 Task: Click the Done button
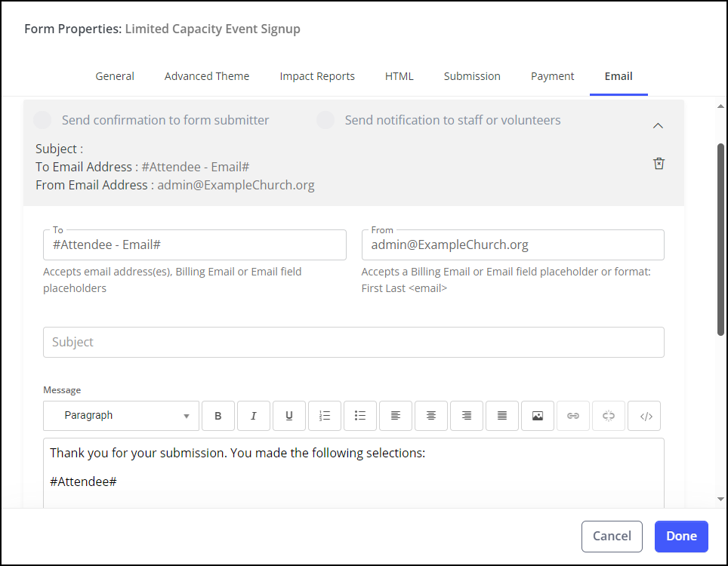(x=681, y=536)
